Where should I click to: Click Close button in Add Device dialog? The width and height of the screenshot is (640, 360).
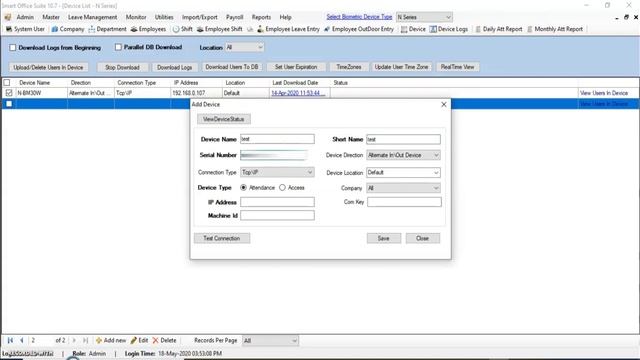pos(422,238)
